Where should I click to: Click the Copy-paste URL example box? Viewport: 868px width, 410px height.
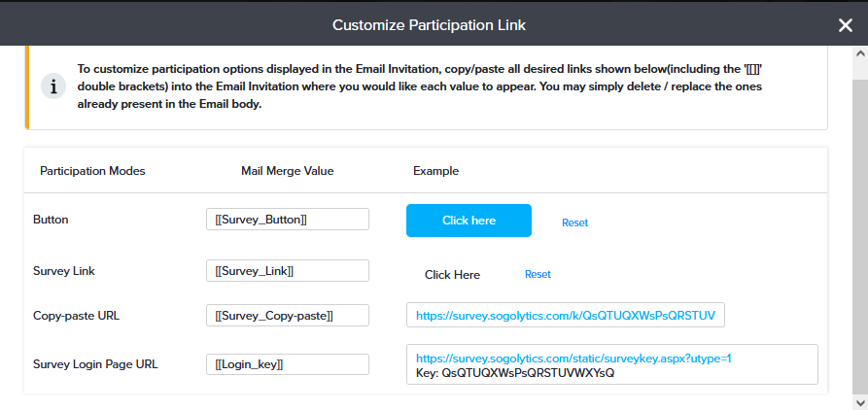click(565, 316)
